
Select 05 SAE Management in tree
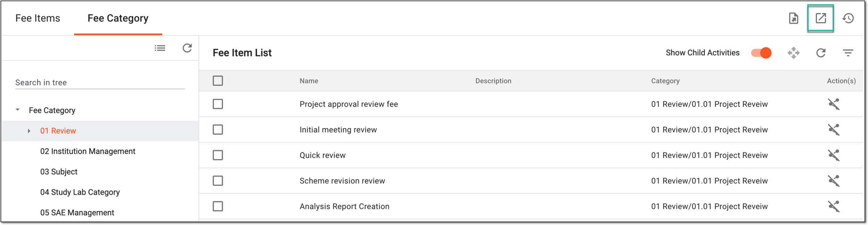(77, 212)
